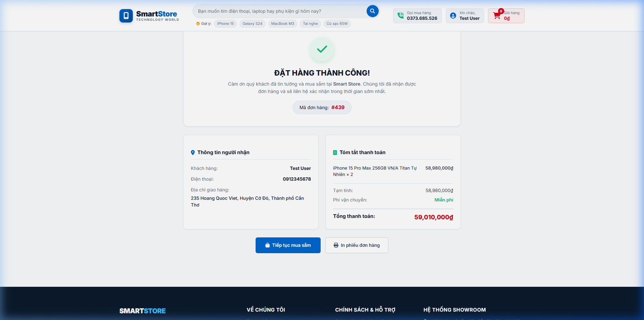Open the SmartStore Technology World home link
This screenshot has height=320, width=644.
pos(149,16)
